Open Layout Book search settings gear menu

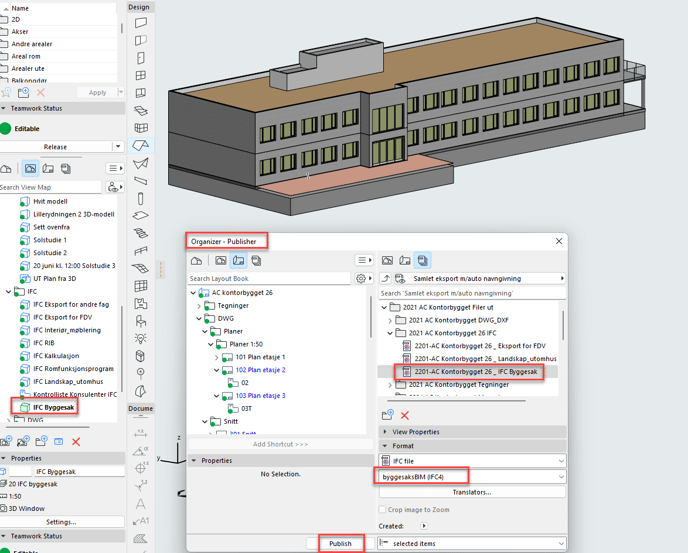363,279
